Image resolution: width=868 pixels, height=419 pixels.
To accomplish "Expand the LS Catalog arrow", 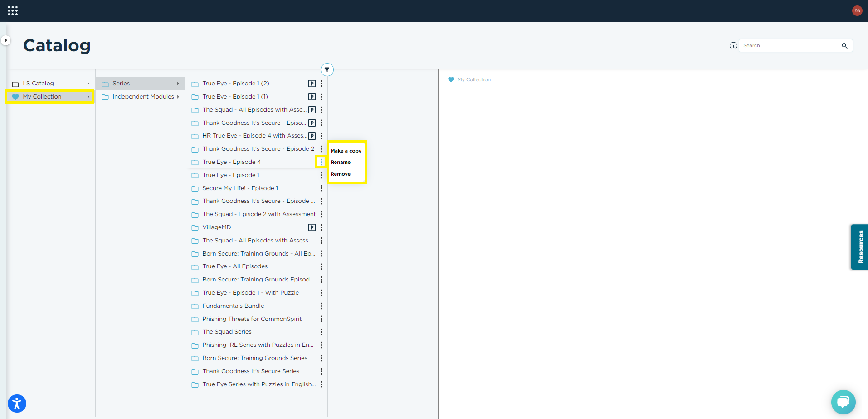I will coord(88,84).
